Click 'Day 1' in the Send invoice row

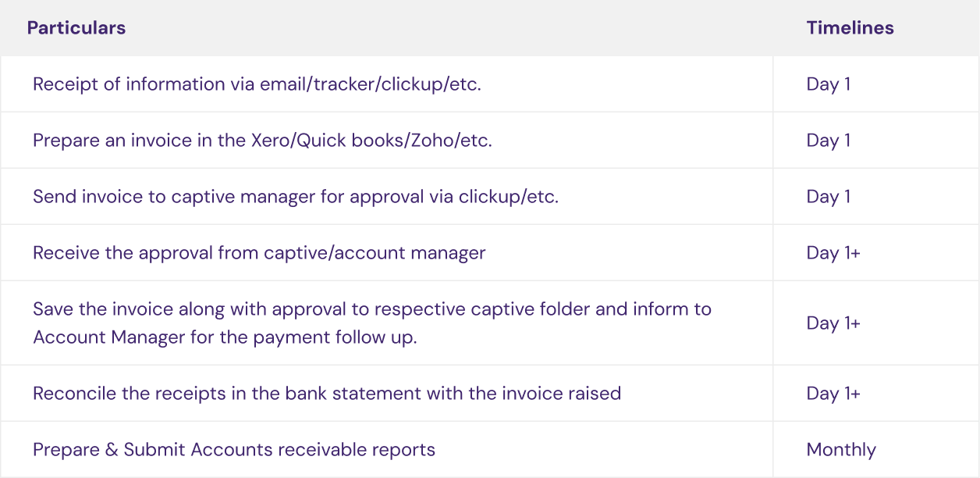click(828, 197)
